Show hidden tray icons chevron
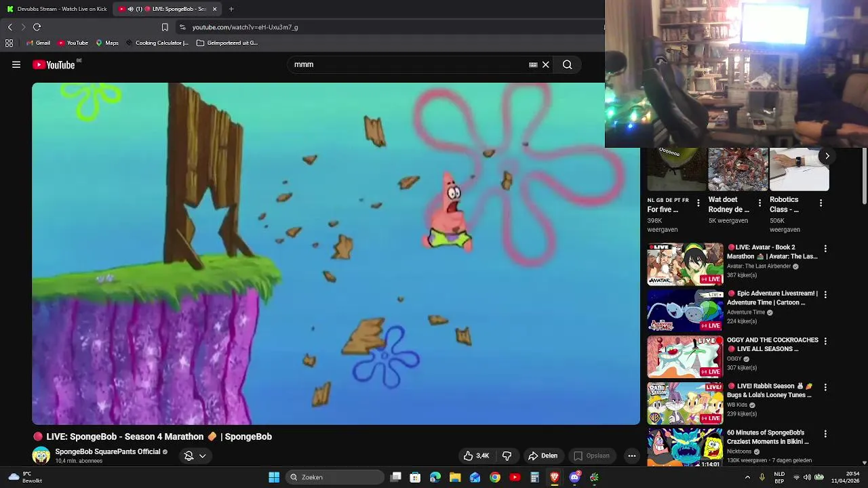The height and width of the screenshot is (488, 868). tap(747, 477)
